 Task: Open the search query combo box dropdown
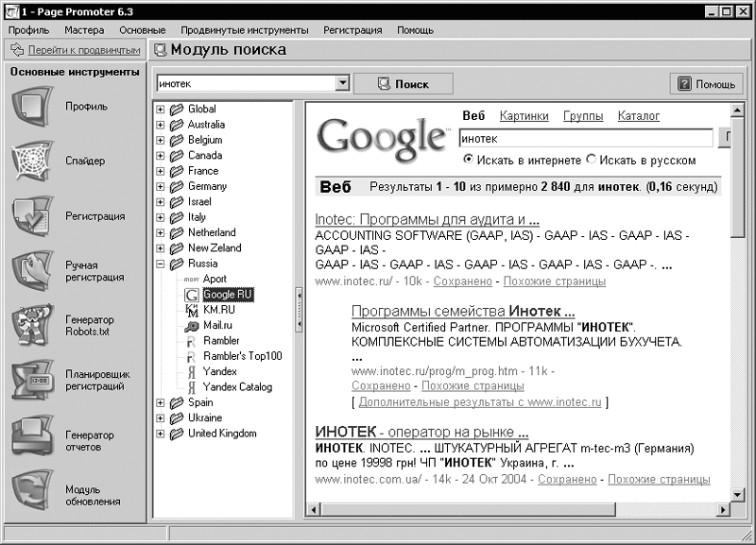click(x=342, y=83)
